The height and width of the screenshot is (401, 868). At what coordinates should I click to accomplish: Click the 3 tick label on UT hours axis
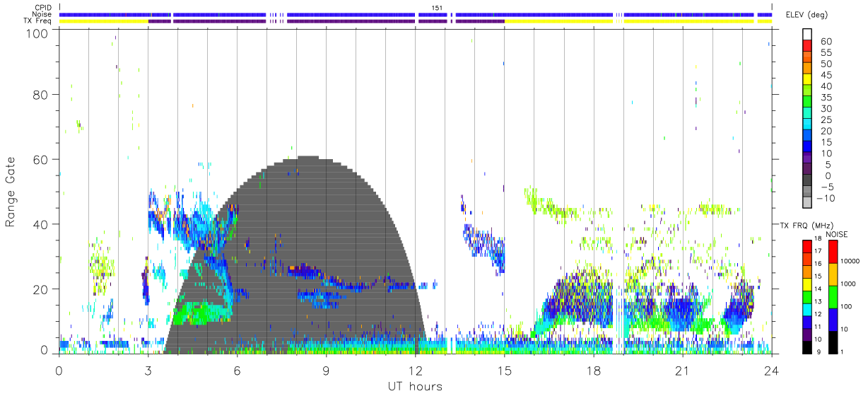coord(148,370)
